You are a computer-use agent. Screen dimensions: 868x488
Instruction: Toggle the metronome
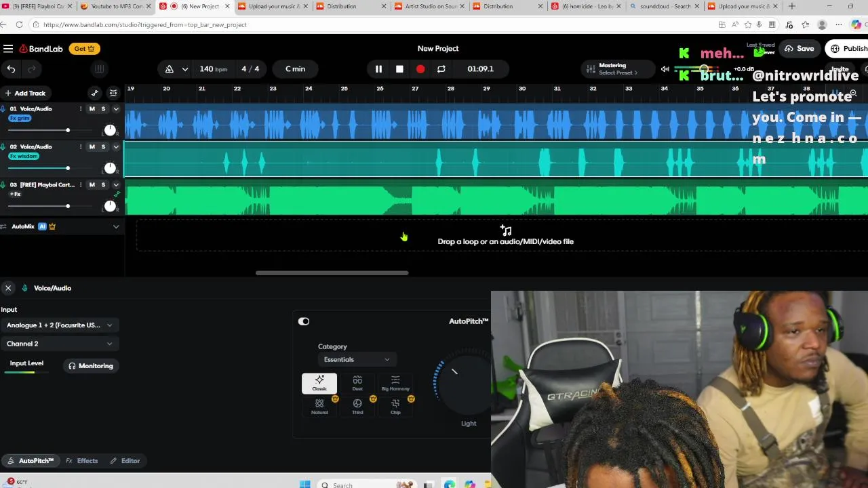(x=170, y=69)
